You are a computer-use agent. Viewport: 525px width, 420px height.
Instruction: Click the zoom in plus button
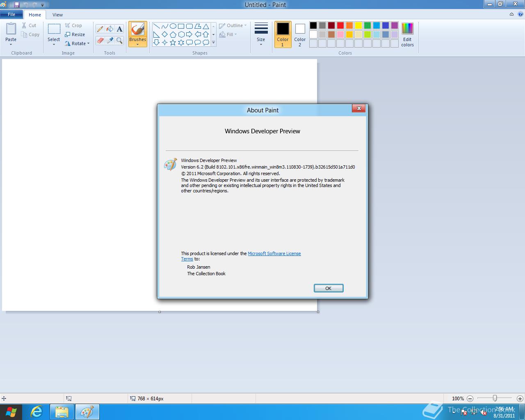click(x=520, y=398)
